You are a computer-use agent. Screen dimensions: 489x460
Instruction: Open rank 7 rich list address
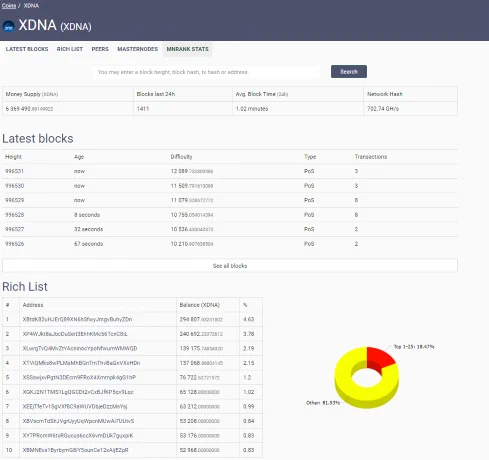click(75, 406)
